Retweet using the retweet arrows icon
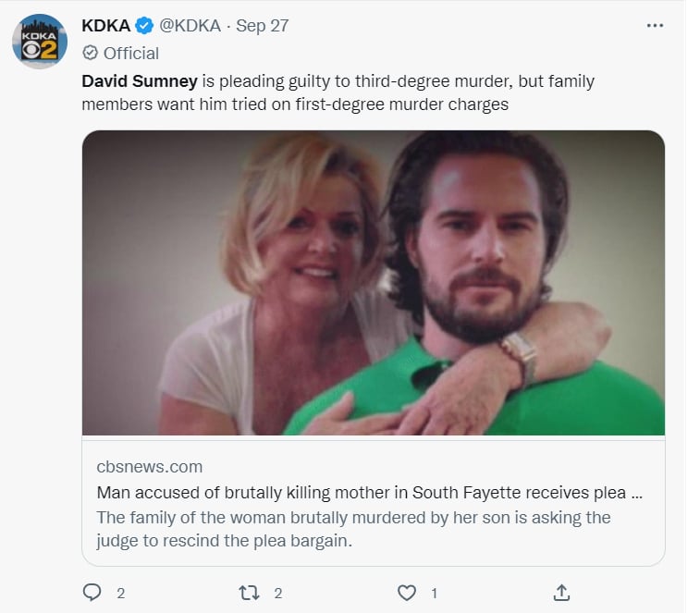The image size is (700, 613). [x=249, y=593]
